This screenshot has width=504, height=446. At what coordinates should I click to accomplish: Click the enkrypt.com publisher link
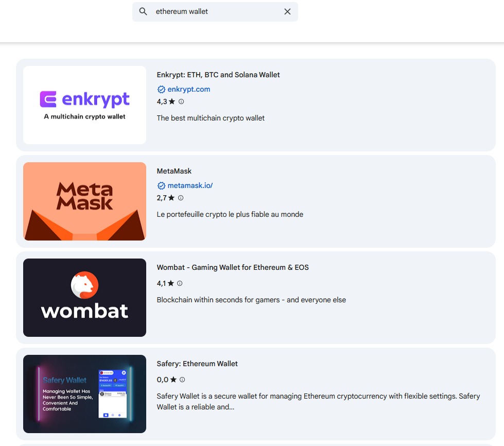(188, 89)
